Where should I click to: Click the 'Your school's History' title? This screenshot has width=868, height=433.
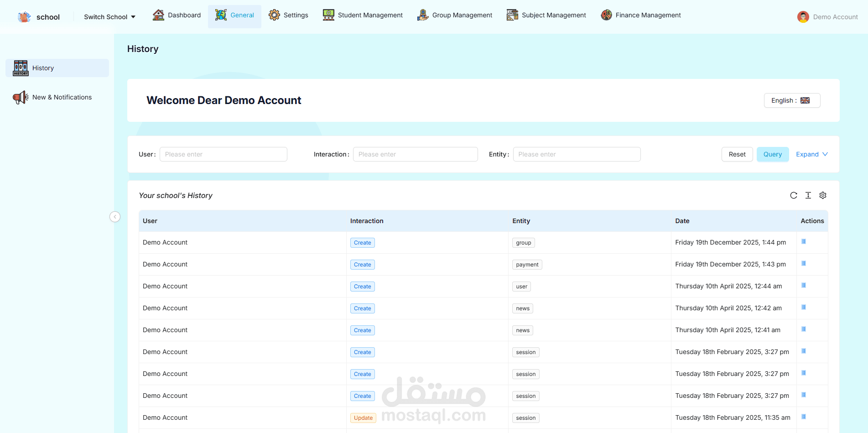tap(176, 195)
